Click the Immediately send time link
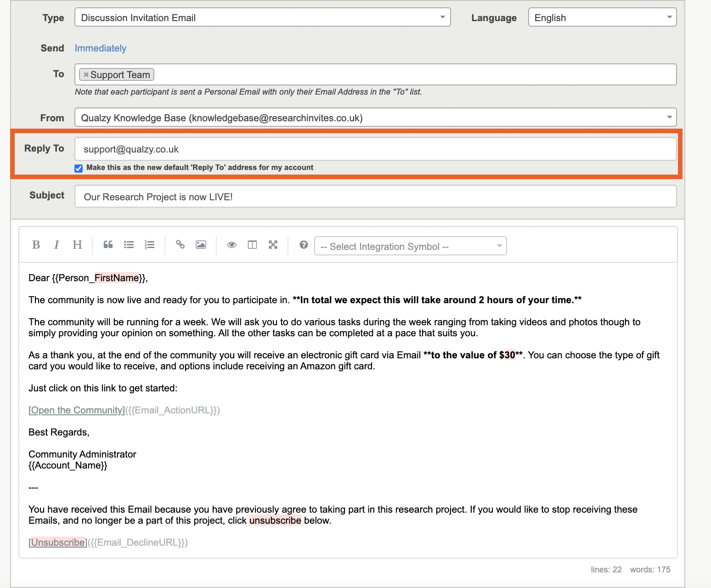 point(100,48)
